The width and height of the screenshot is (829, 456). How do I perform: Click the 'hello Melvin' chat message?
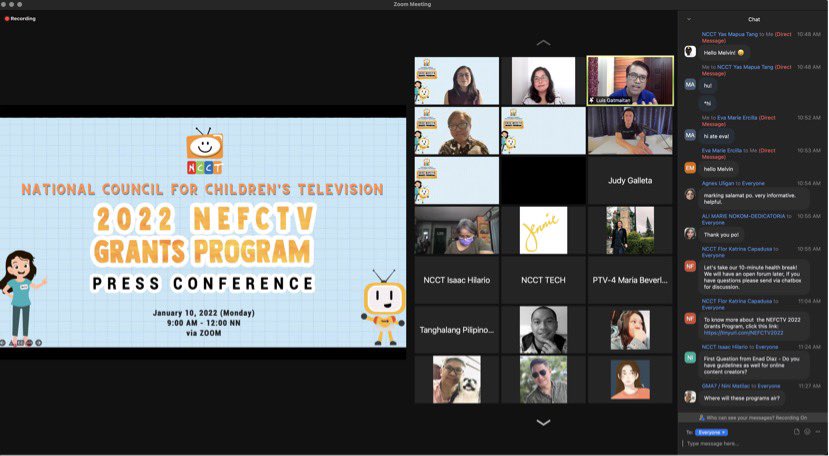pos(718,169)
